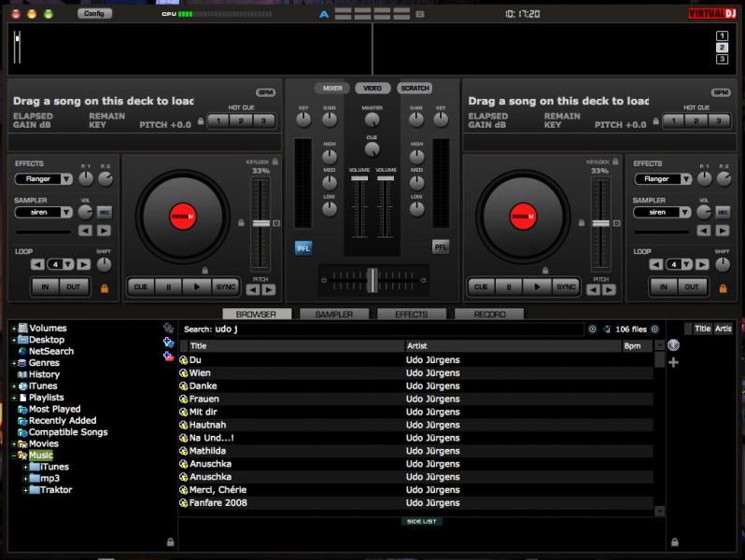Toggle left deck keylock padlock
The image size is (745, 560).
pyautogui.click(x=275, y=161)
